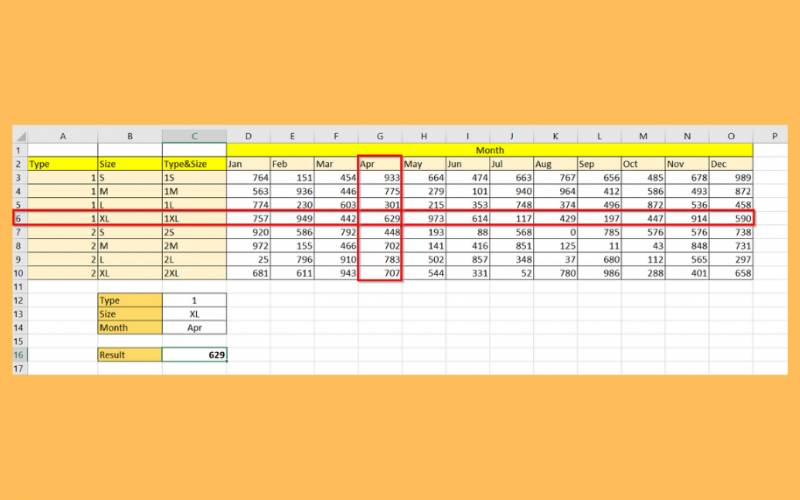800x500 pixels.
Task: Click cell with value 989 under Dec
Action: coord(730,177)
